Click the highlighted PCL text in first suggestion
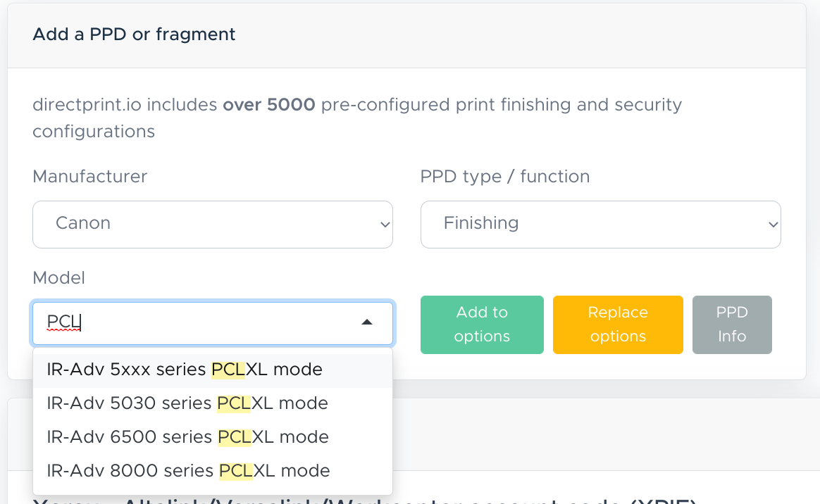 tap(227, 369)
